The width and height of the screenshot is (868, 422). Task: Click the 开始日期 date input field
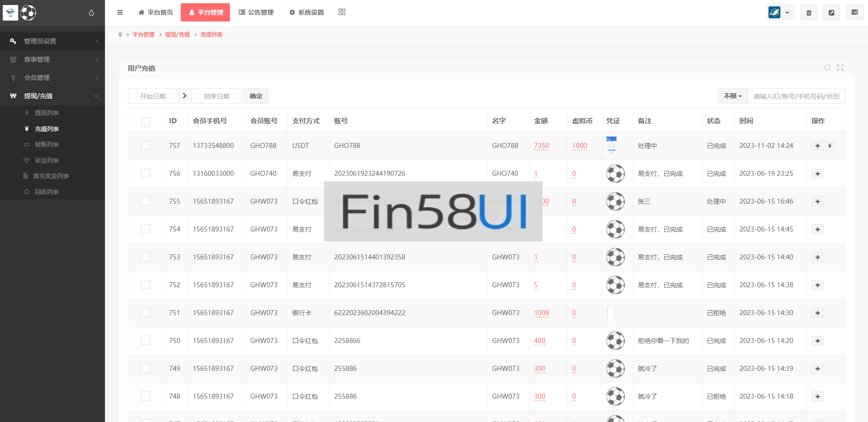click(153, 96)
